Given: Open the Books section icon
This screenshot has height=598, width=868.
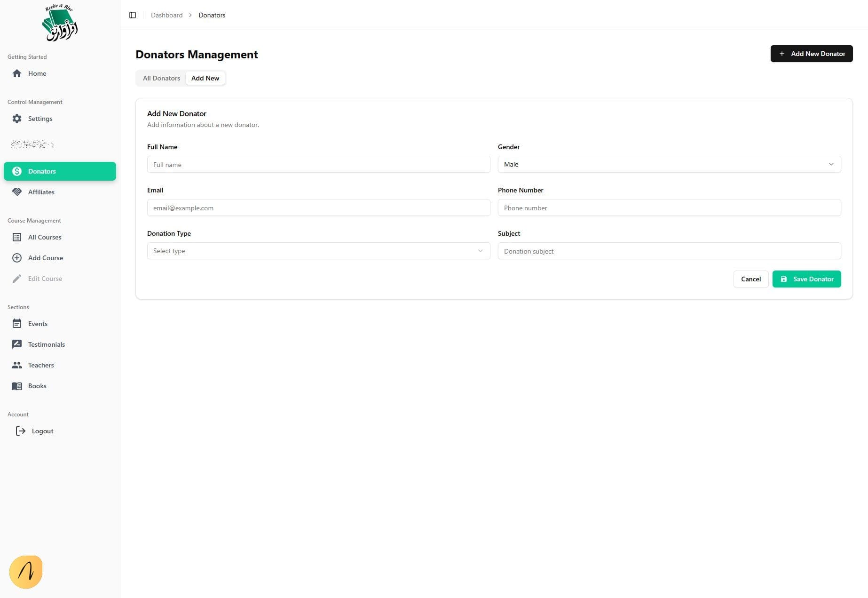Looking at the screenshot, I should click(x=17, y=386).
